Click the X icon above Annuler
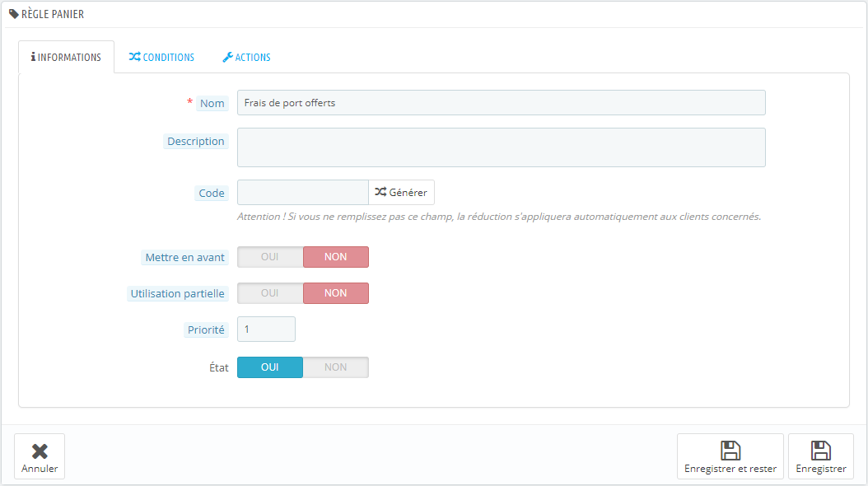The image size is (868, 486). (40, 451)
